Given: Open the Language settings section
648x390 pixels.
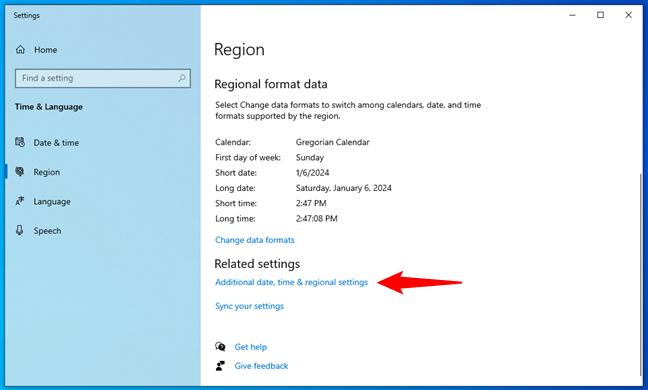Looking at the screenshot, I should 52,202.
